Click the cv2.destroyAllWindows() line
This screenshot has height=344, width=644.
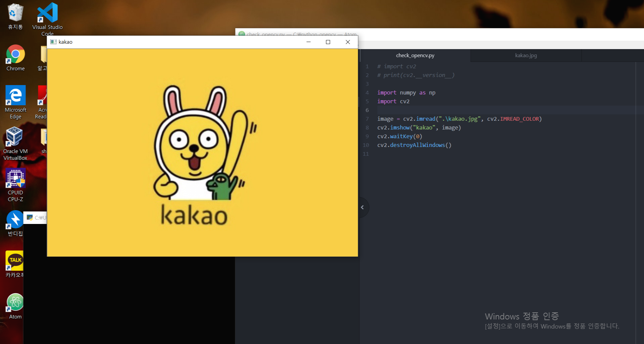[414, 145]
